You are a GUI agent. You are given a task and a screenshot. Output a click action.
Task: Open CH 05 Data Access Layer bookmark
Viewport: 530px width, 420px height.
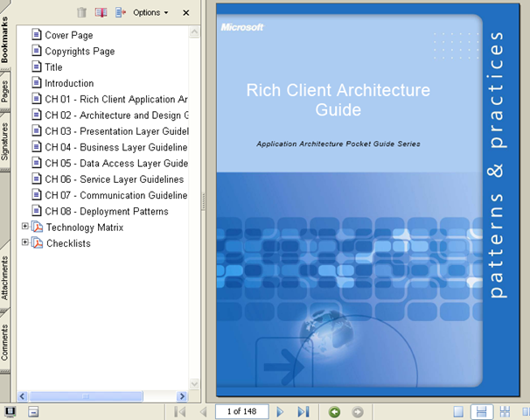point(116,164)
